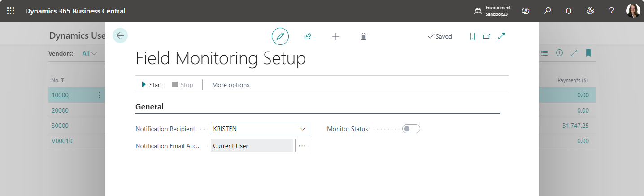Click the back arrow button
The height and width of the screenshot is (196, 644).
120,35
